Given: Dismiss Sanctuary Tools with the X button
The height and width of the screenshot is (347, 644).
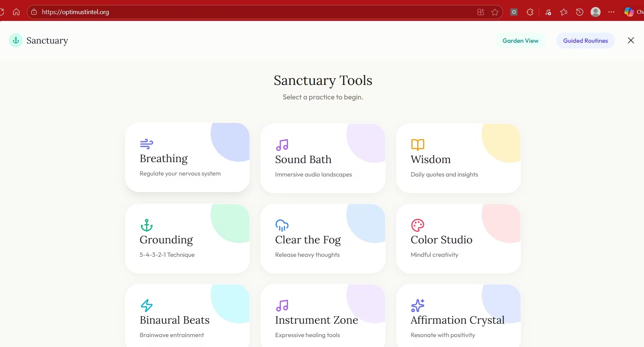Looking at the screenshot, I should point(631,40).
